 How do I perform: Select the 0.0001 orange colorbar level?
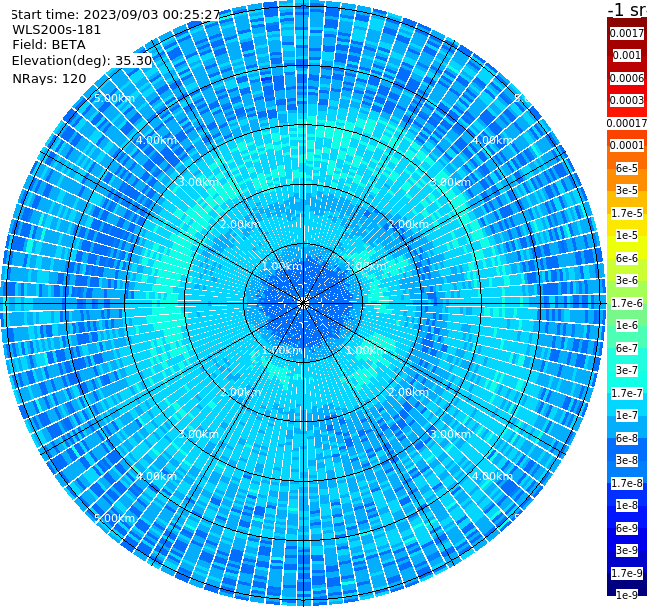(627, 145)
